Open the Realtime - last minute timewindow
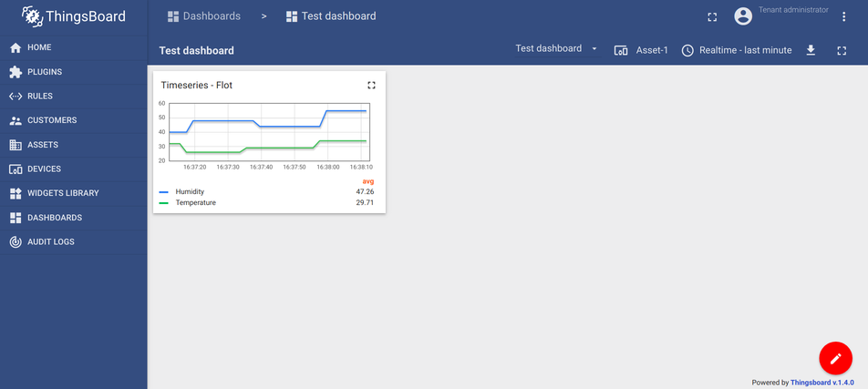Viewport: 868px width, 389px height. coord(737,50)
